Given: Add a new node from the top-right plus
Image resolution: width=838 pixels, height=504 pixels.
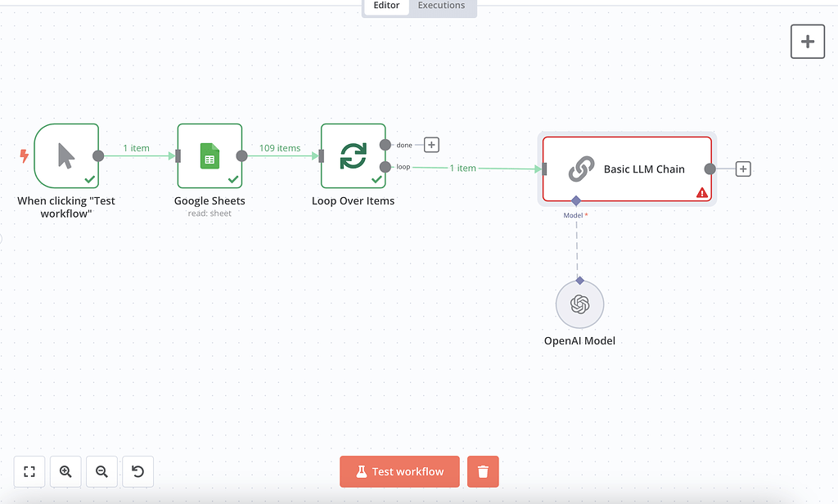Looking at the screenshot, I should click(807, 41).
